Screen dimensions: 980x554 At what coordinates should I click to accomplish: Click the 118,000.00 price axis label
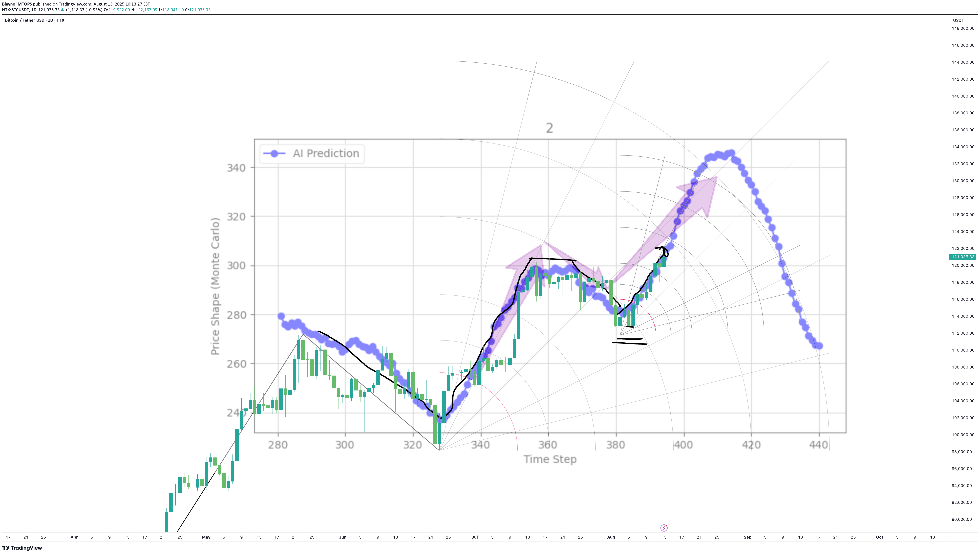pyautogui.click(x=963, y=282)
